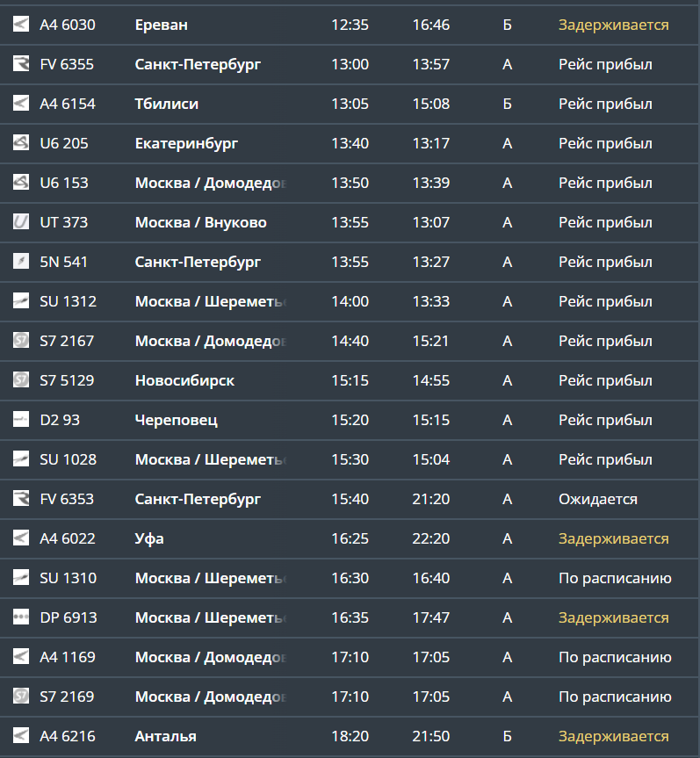This screenshot has height=758, width=700.
Task: Click the airline icon for flight A4 6030
Action: click(21, 24)
